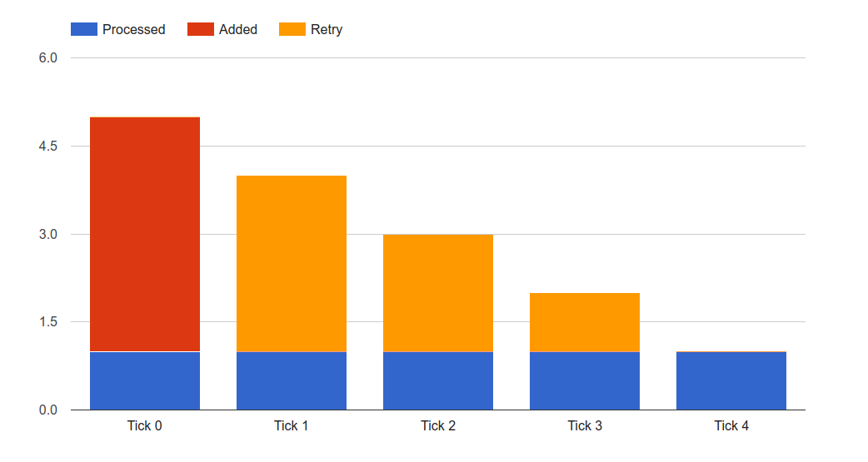The image size is (868, 462).
Task: Click the Tick 4 axis label
Action: pyautogui.click(x=731, y=425)
